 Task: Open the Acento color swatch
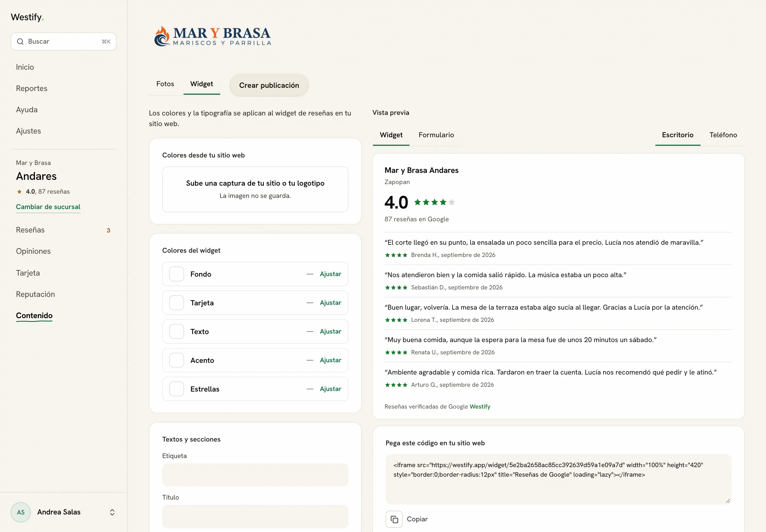177,360
